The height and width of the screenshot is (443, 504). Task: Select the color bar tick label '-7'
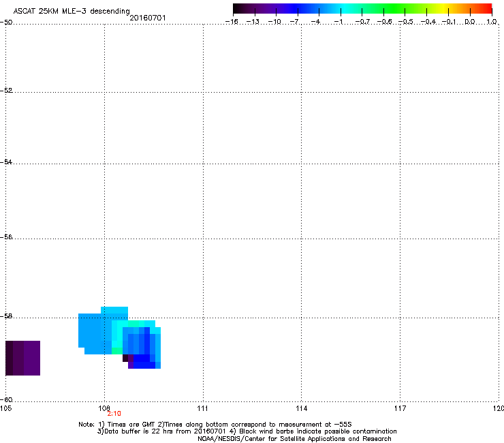[295, 22]
